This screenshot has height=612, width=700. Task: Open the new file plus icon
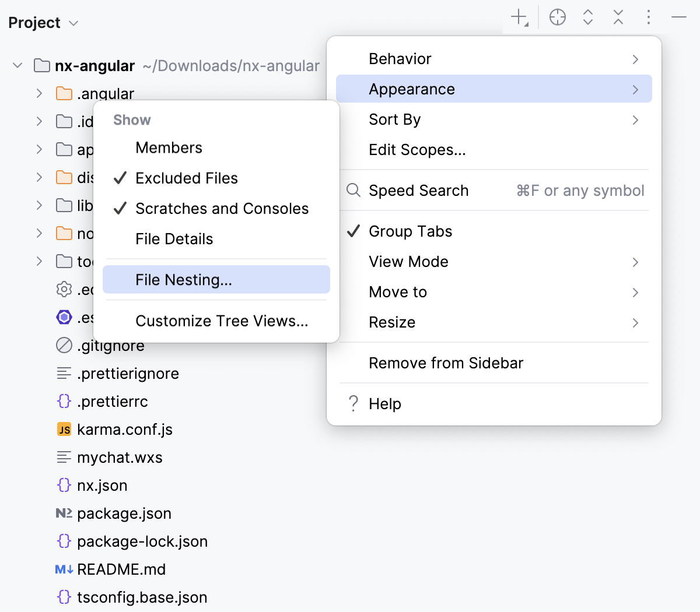point(518,17)
